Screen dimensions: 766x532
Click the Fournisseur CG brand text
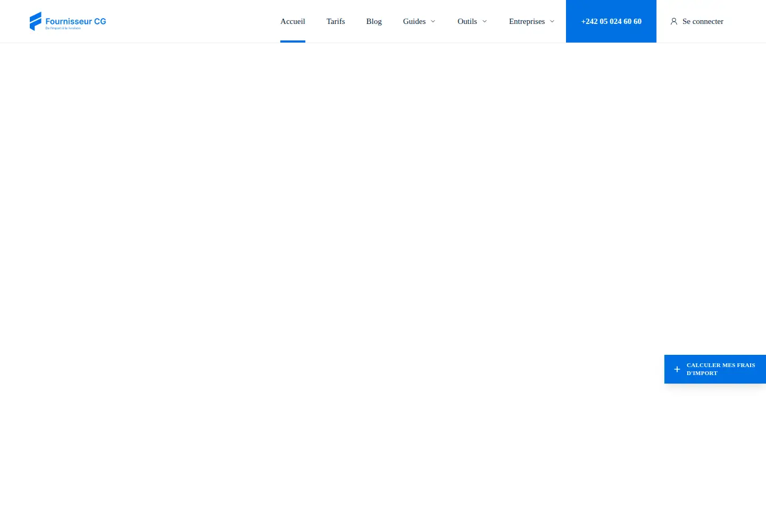coord(76,21)
